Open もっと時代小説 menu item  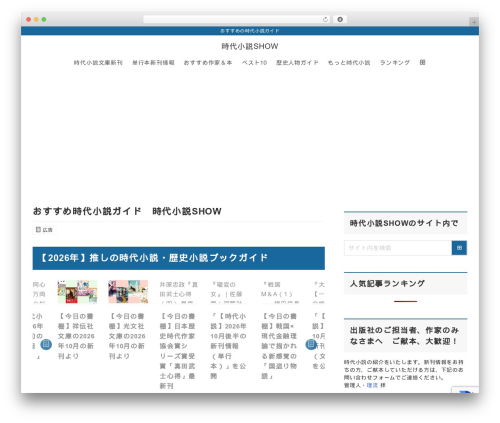349,63
